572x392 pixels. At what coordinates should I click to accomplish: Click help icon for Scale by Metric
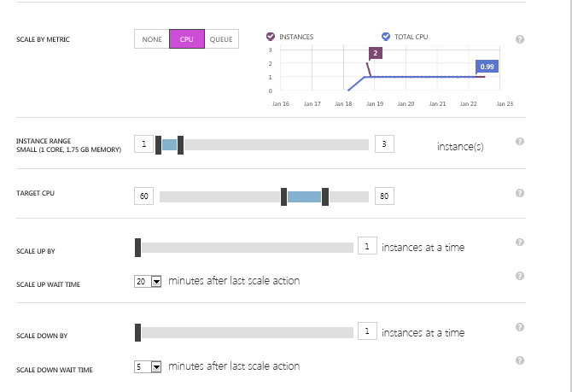[520, 40]
